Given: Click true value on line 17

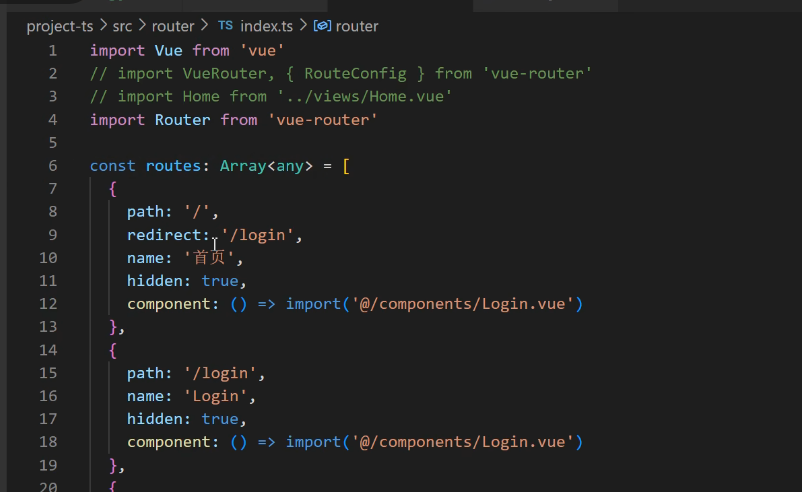Looking at the screenshot, I should [x=220, y=419].
